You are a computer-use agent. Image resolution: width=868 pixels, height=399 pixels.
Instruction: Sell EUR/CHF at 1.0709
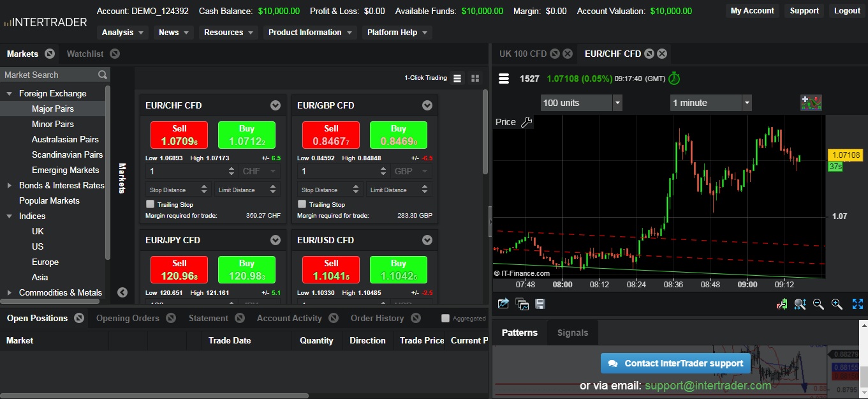click(179, 135)
